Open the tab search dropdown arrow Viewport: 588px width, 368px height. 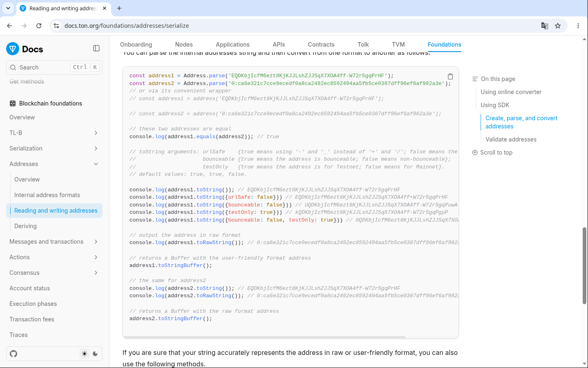(x=8, y=8)
